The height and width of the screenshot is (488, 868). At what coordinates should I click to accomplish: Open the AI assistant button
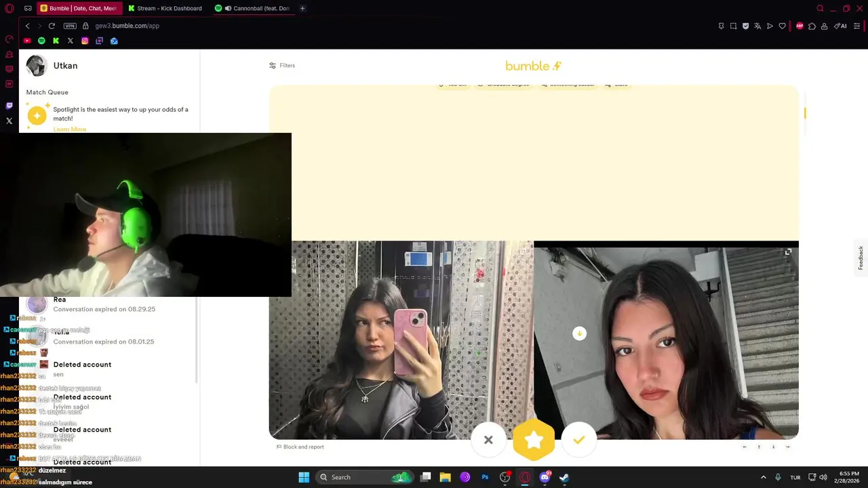pyautogui.click(x=840, y=26)
